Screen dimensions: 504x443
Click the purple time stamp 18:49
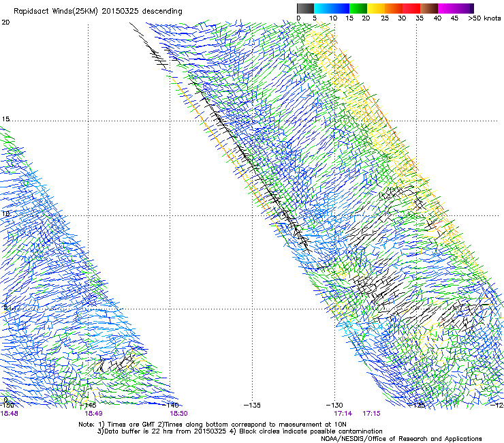coord(93,414)
